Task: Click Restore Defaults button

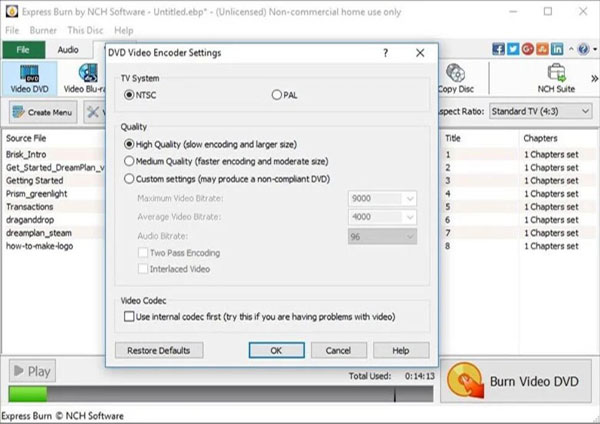Action: tap(159, 350)
